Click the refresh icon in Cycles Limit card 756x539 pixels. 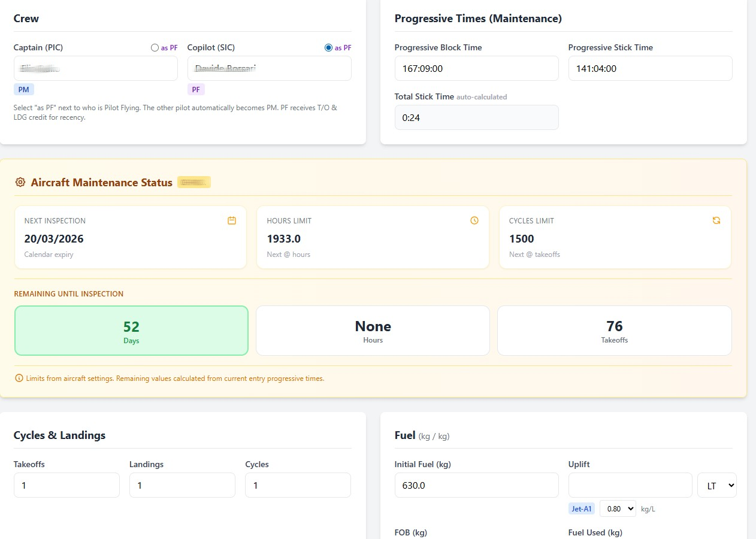click(x=716, y=220)
